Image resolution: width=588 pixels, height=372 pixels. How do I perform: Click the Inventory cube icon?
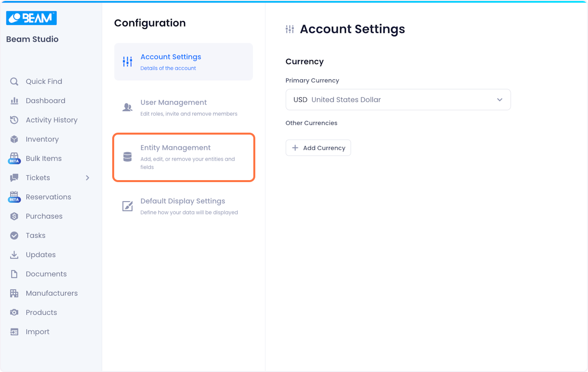point(14,139)
